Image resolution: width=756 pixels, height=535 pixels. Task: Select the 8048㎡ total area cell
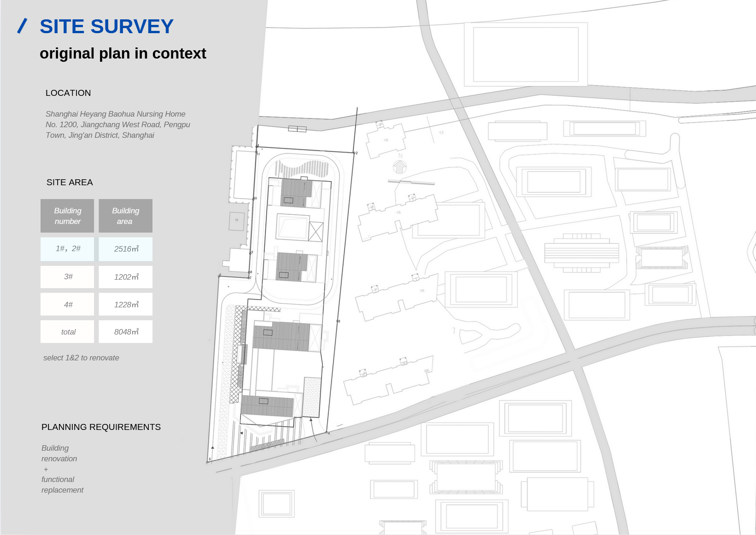coord(125,332)
